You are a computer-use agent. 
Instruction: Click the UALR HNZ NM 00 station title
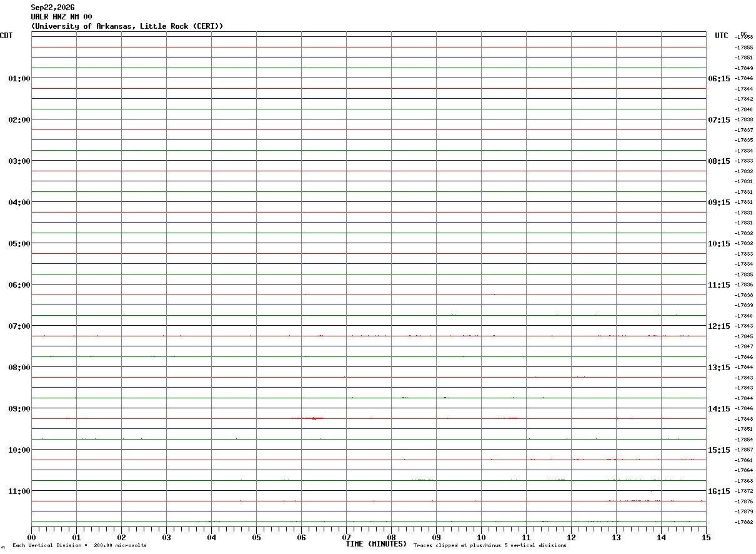61,17
